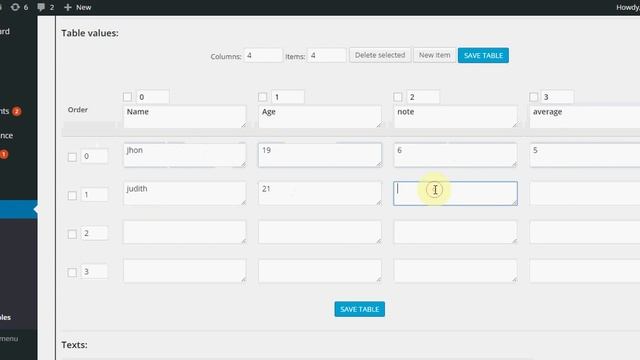Click the focused note cell in judith's row
Viewport: 640px width, 360px height.
point(456,193)
